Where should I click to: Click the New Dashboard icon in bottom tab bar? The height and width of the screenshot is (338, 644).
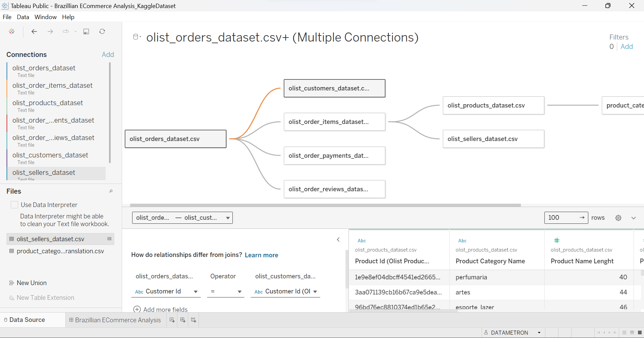click(183, 320)
